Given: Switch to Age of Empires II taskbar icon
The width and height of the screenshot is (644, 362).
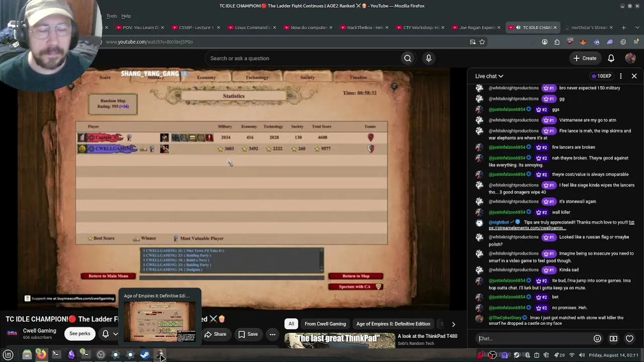Looking at the screenshot, I should (x=159, y=355).
